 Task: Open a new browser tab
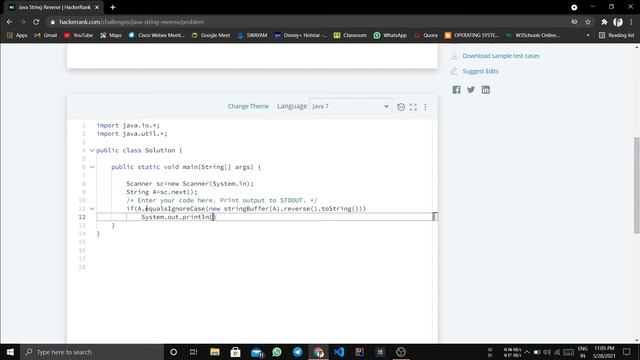(x=113, y=7)
